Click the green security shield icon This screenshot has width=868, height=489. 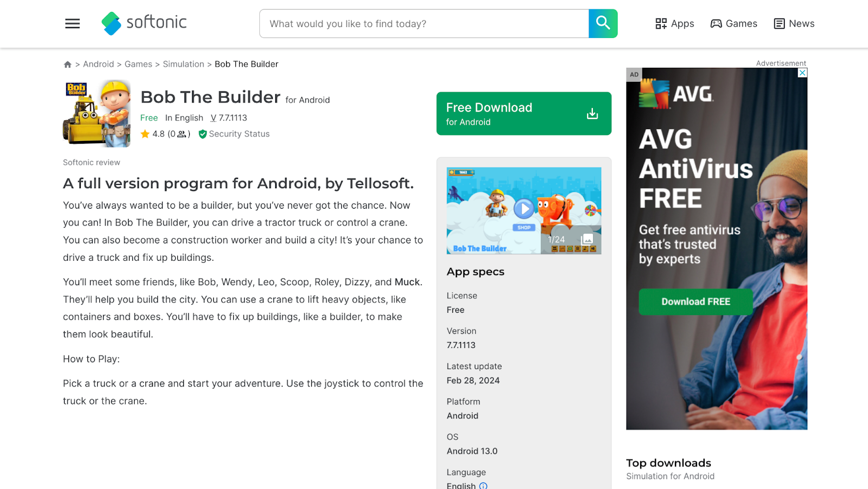point(202,134)
